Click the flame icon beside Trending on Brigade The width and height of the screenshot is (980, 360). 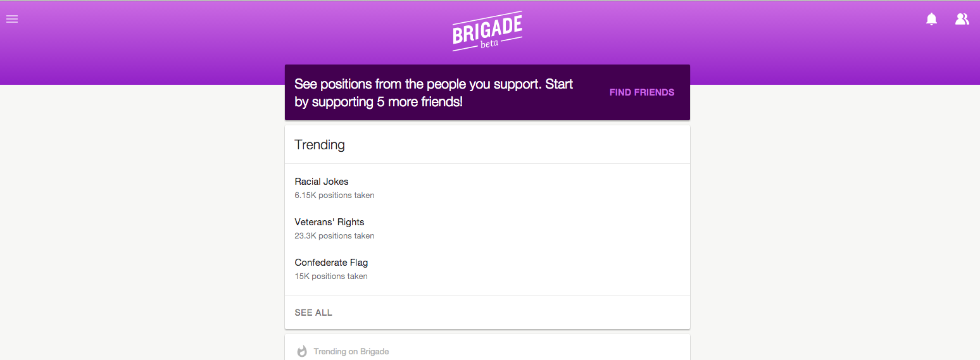tap(302, 351)
